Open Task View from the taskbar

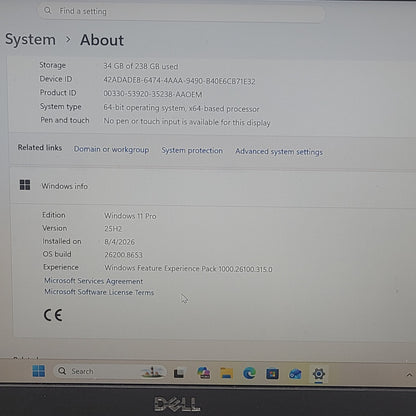(x=179, y=373)
